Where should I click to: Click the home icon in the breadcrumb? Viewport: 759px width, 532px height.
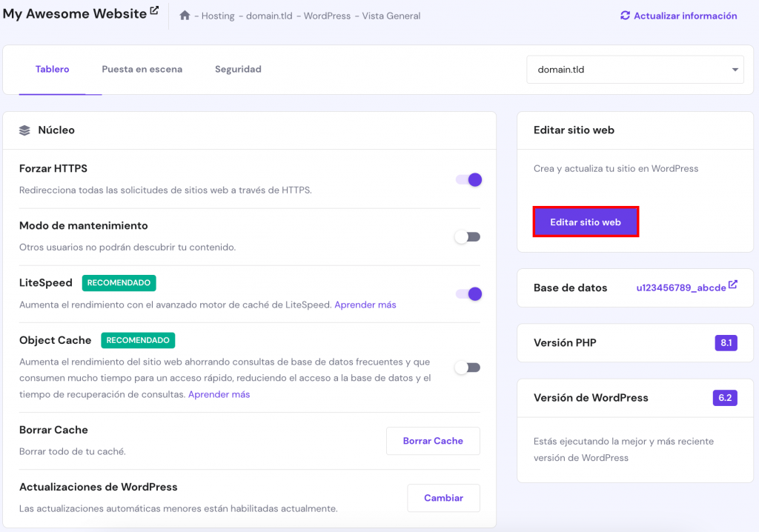[185, 16]
